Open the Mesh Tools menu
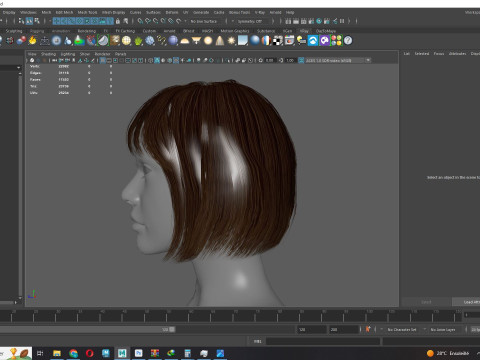The width and height of the screenshot is (480, 360). pos(87,12)
